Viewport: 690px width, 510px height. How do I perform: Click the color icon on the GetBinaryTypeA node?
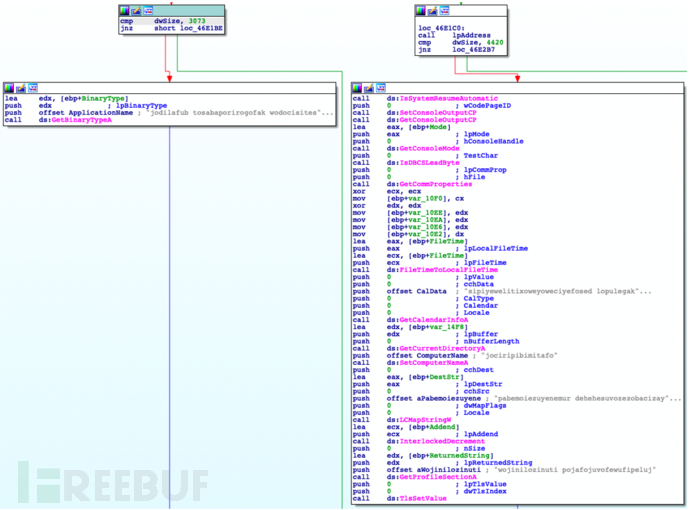tap(10, 88)
